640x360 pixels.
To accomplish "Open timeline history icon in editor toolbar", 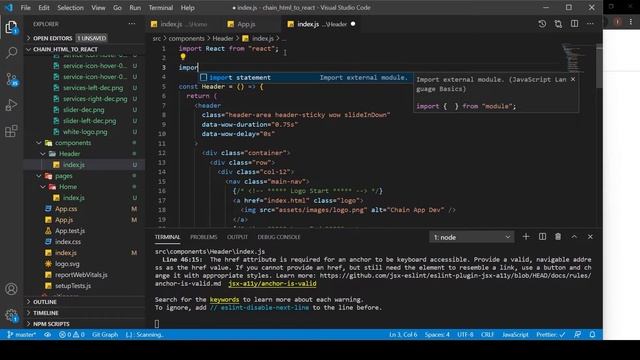I will (x=542, y=24).
